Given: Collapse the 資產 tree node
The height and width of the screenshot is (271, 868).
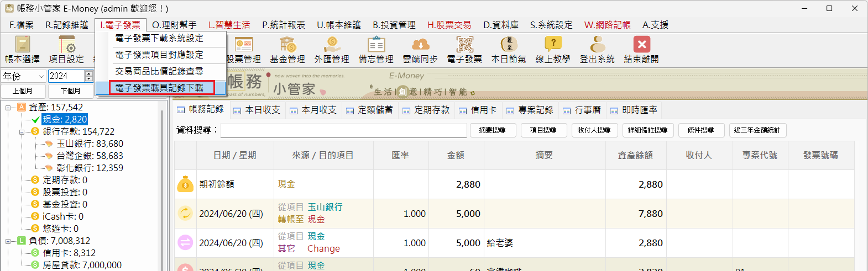Looking at the screenshot, I should pyautogui.click(x=8, y=107).
